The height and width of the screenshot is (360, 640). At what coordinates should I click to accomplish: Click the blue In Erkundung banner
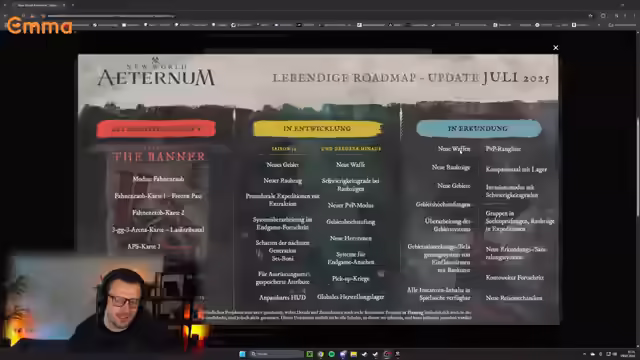pos(478,129)
